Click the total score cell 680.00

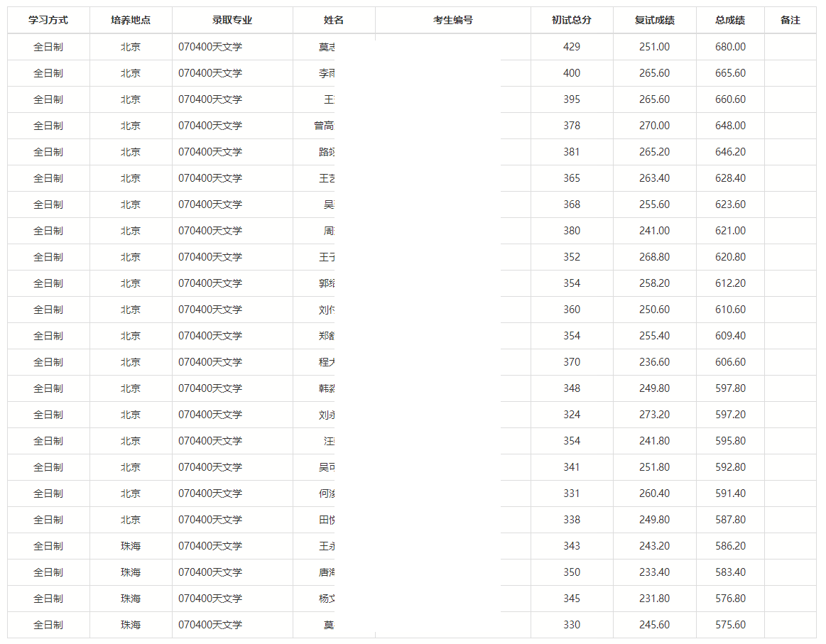pos(730,47)
